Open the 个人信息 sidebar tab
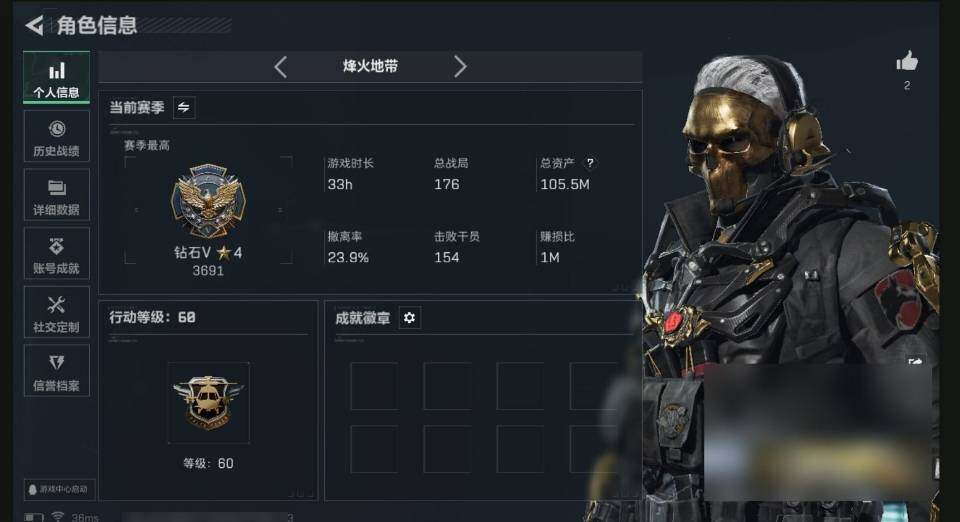This screenshot has height=522, width=960. click(56, 77)
